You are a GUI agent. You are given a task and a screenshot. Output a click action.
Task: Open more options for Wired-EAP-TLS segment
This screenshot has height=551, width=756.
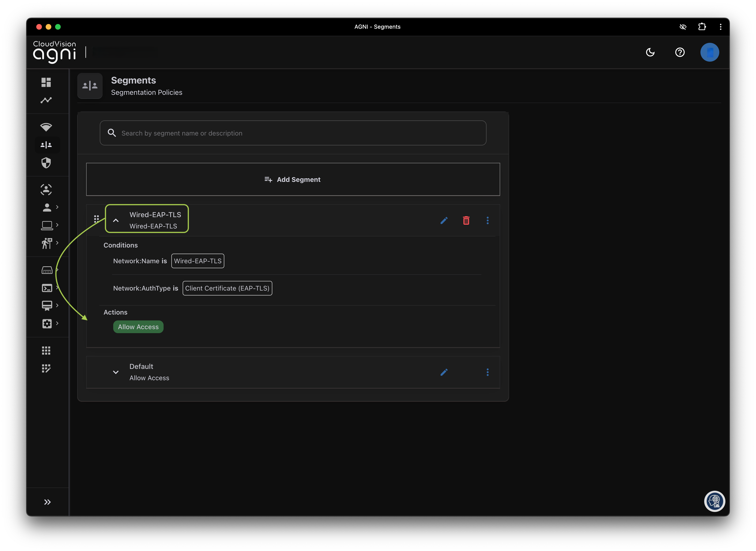coord(487,220)
